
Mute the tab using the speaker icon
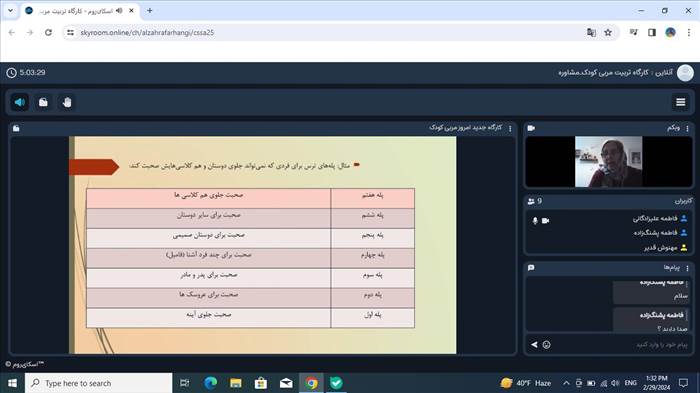(x=119, y=11)
